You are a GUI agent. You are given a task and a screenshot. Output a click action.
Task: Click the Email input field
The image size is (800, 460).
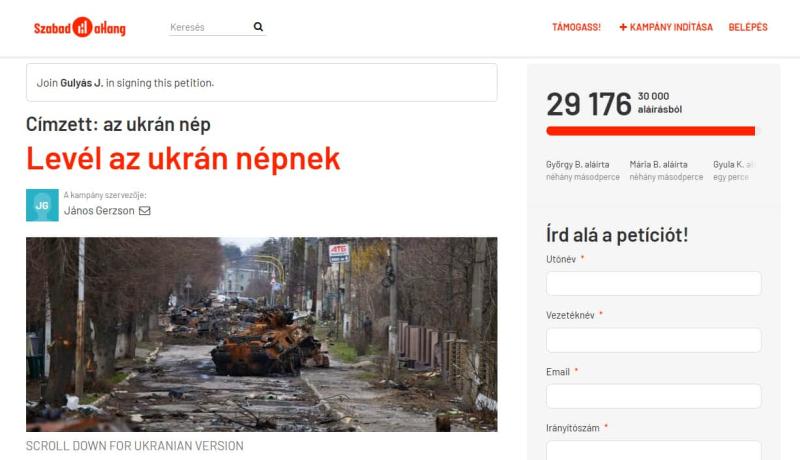654,396
